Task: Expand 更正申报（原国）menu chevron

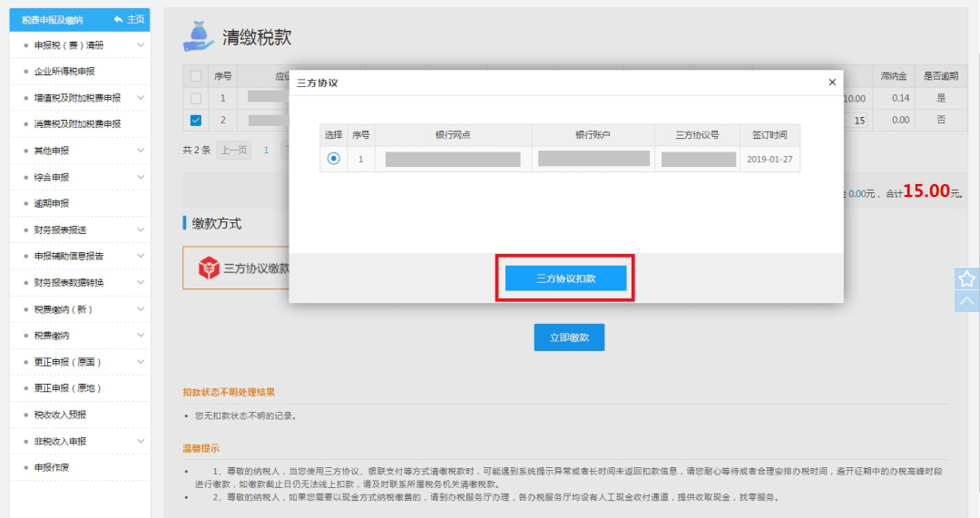Action: [141, 362]
